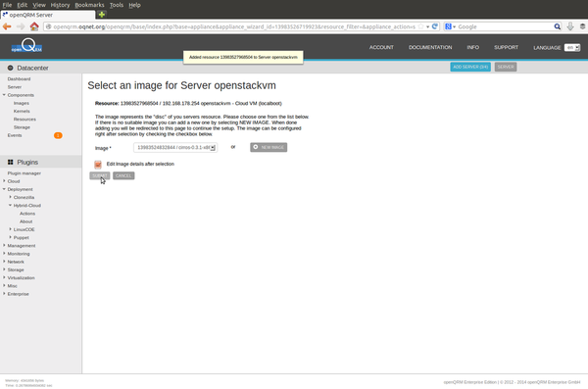Viewport: 588px width, 389px height.
Task: Open a new tab with plus icon
Action: click(x=102, y=15)
